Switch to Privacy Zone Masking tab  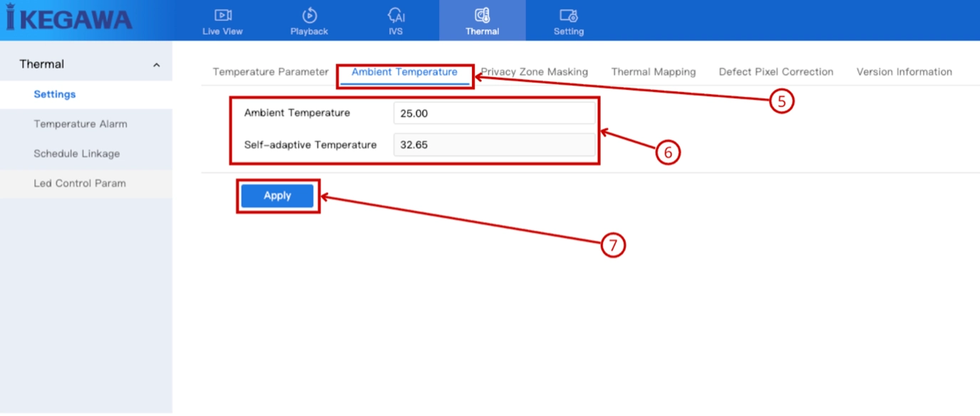pyautogui.click(x=535, y=72)
